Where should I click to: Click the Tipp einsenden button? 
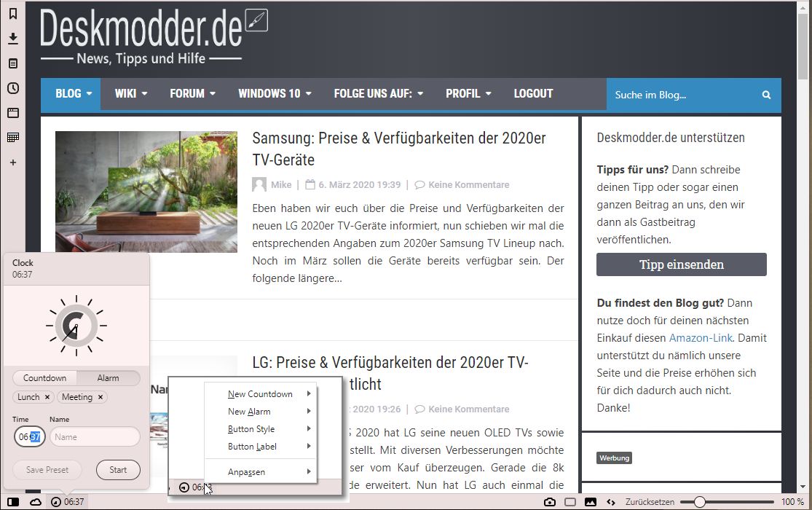[x=682, y=264]
